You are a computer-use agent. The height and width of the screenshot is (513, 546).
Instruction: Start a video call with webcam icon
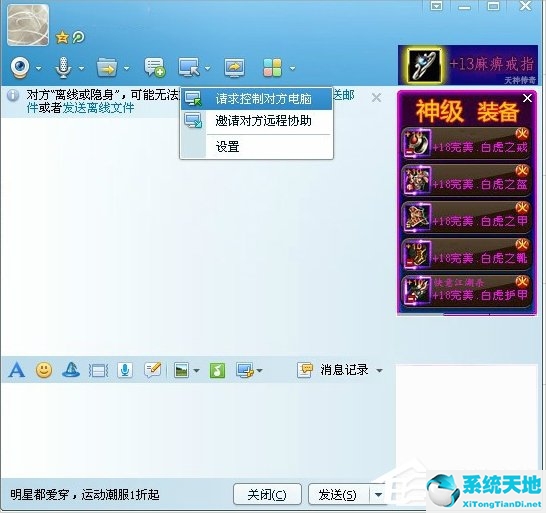coord(20,68)
